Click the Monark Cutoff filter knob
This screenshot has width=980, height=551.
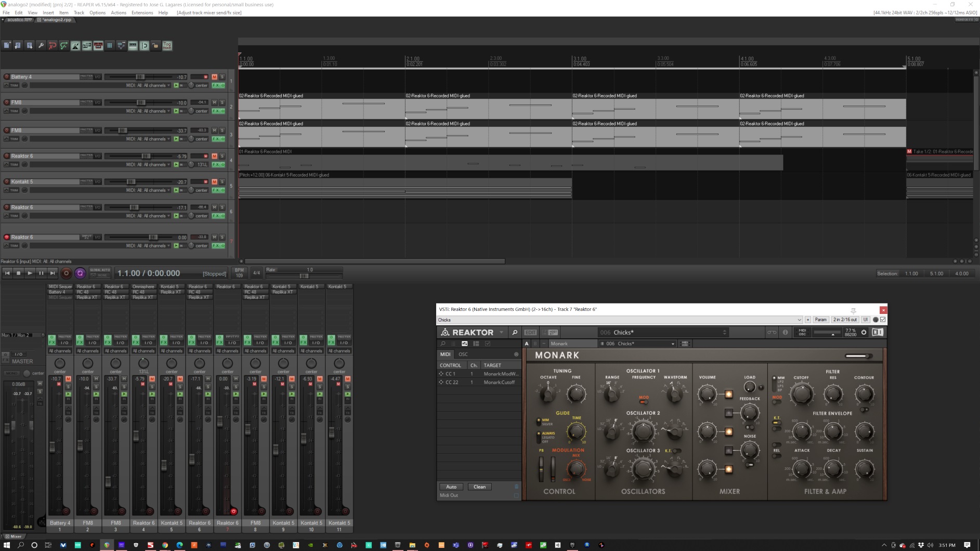(x=801, y=395)
